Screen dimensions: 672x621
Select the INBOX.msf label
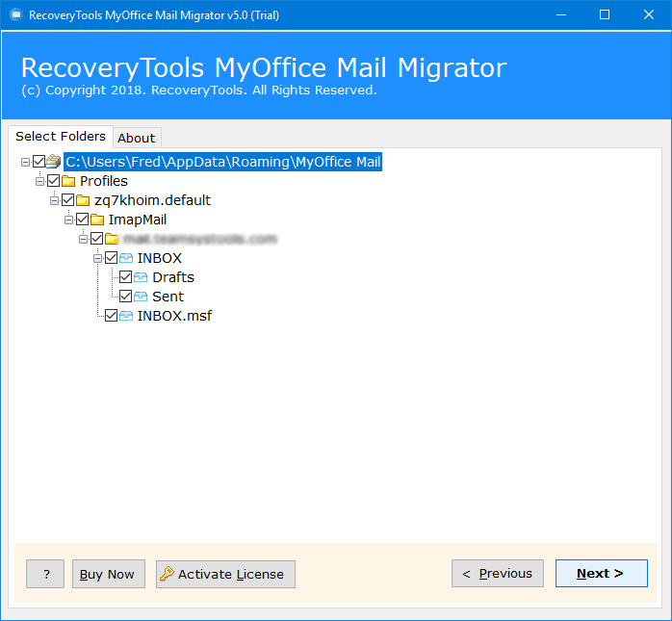[174, 316]
